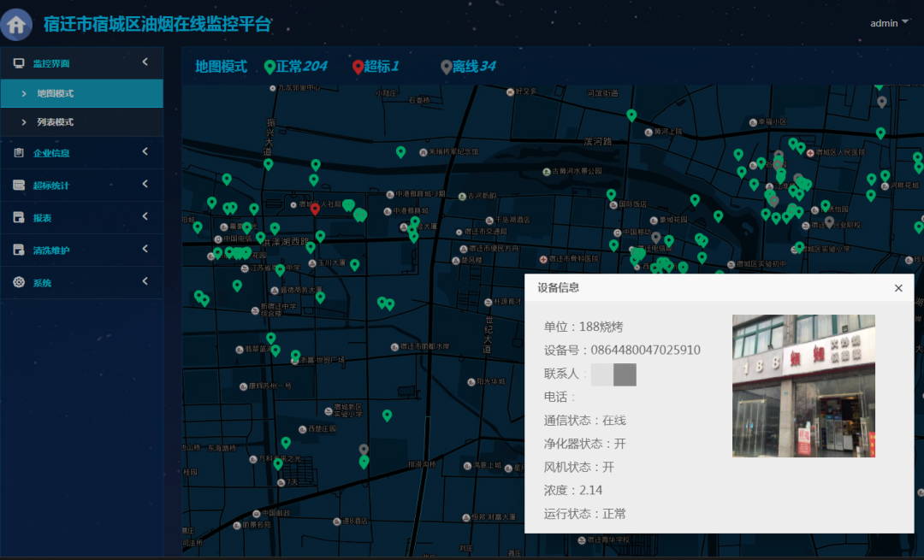The image size is (924, 560).
Task: Close the 设备信息 popup
Action: 898,288
